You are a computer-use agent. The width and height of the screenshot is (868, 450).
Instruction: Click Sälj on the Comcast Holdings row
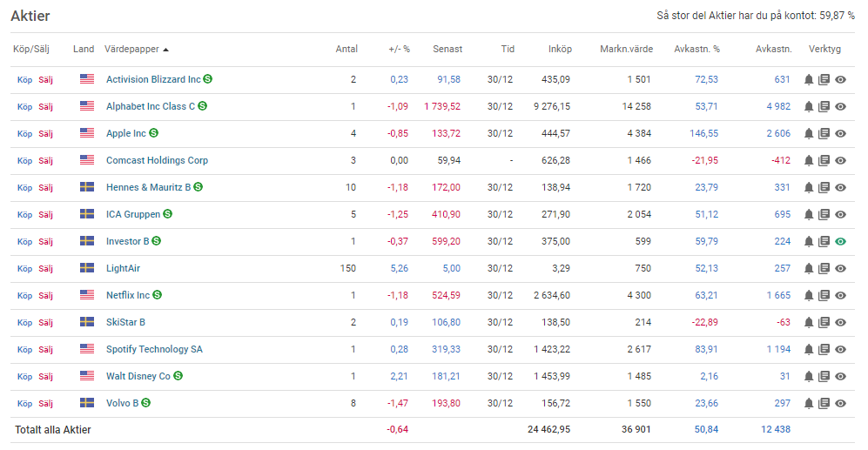coord(46,160)
